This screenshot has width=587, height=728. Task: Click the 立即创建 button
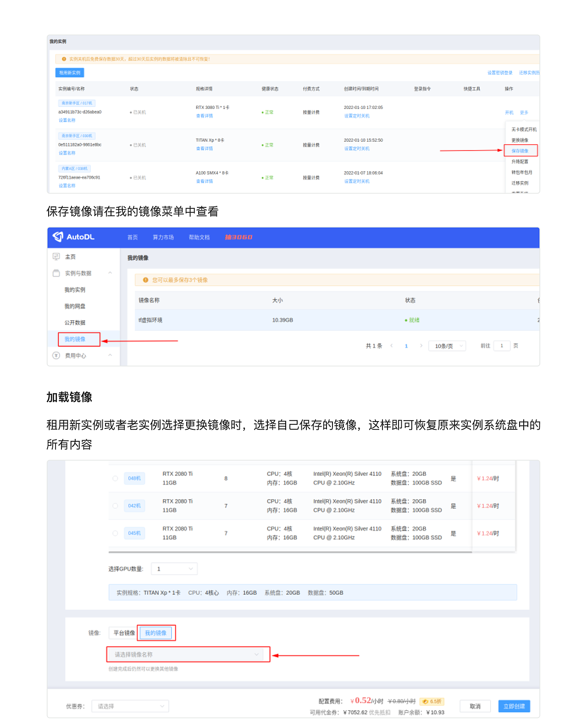(x=514, y=706)
